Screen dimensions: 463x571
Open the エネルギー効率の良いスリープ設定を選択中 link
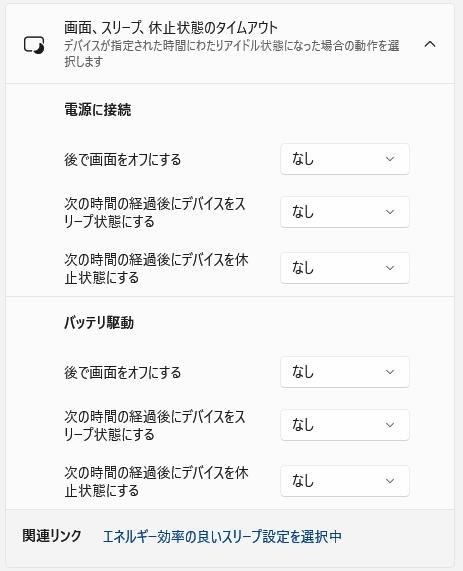click(x=222, y=536)
